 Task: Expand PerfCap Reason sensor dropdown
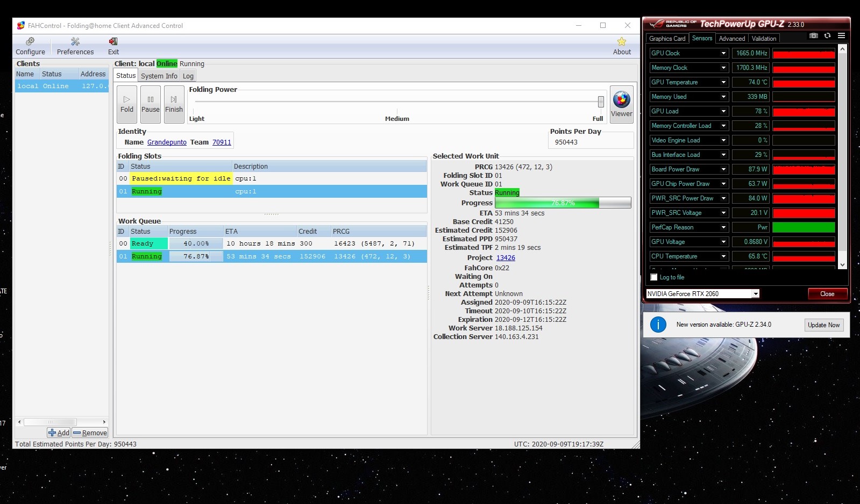click(723, 227)
